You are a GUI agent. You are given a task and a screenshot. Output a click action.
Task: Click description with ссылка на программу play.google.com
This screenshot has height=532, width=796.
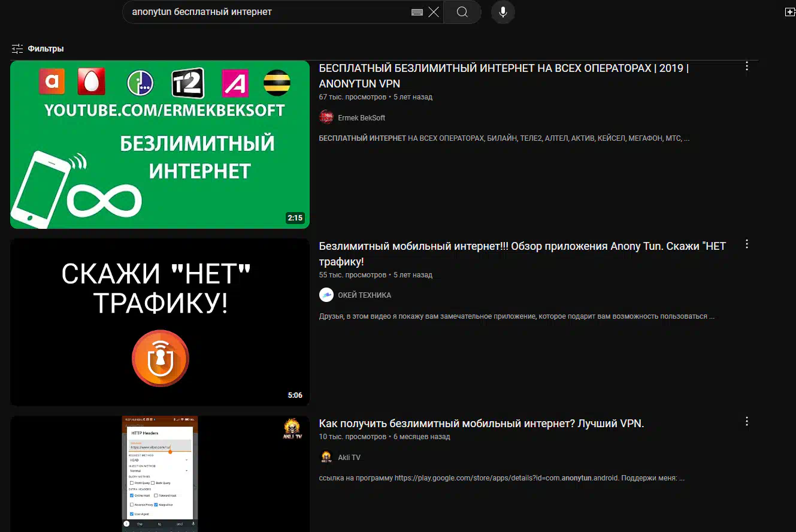point(502,478)
